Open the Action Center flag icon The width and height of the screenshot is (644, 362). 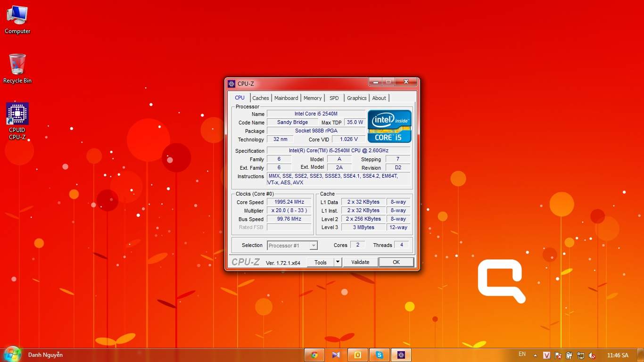coord(558,355)
